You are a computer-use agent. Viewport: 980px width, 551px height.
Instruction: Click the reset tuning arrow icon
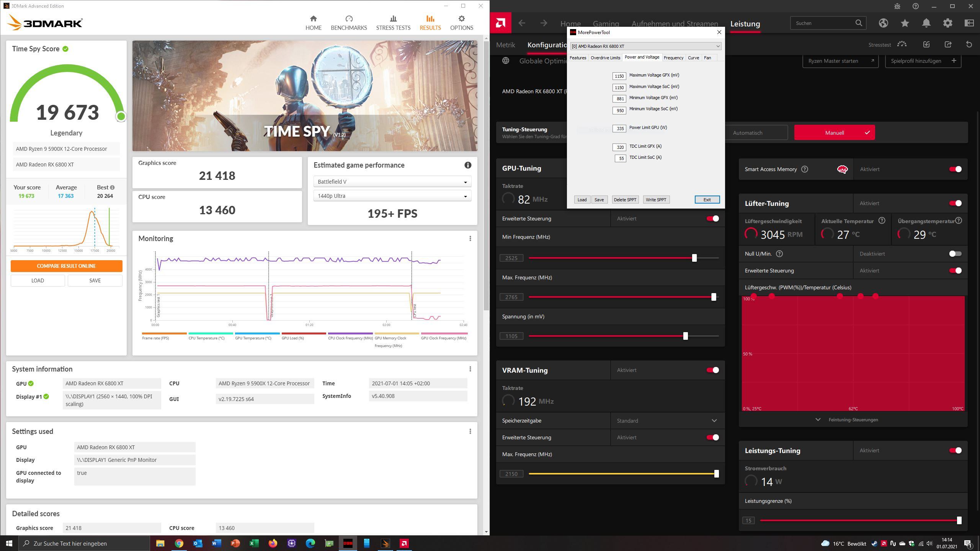click(969, 45)
